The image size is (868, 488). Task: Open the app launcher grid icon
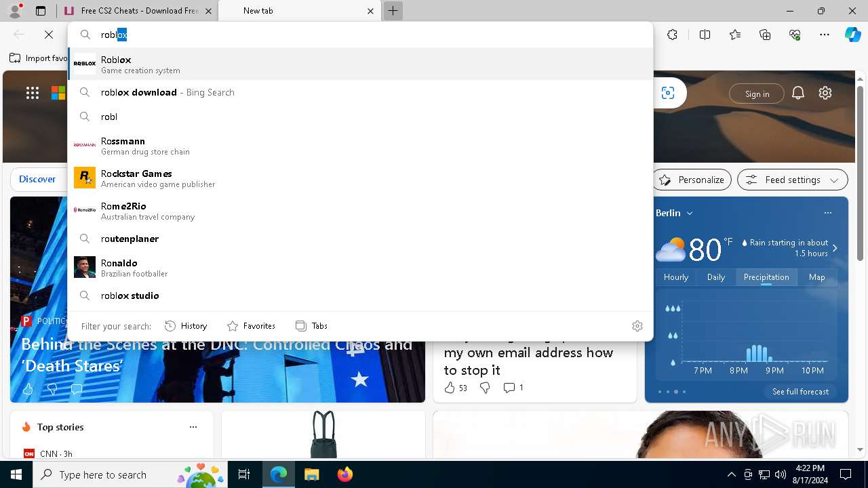(33, 94)
